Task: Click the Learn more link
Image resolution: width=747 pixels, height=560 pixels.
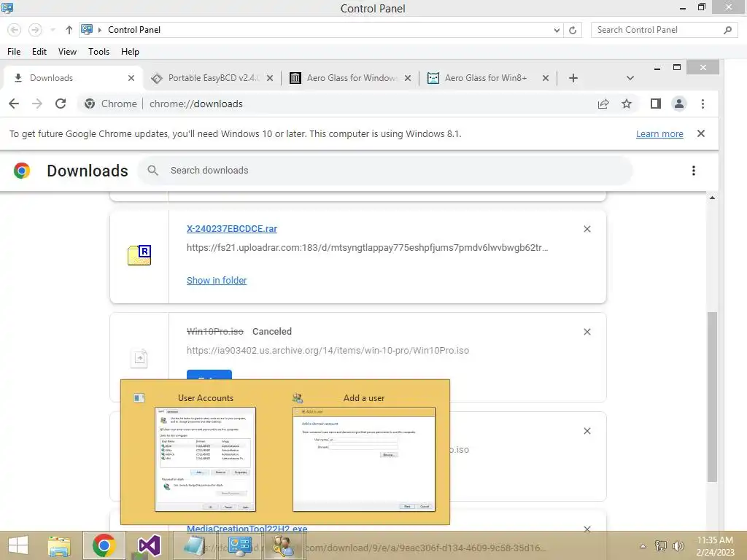Action: click(659, 134)
